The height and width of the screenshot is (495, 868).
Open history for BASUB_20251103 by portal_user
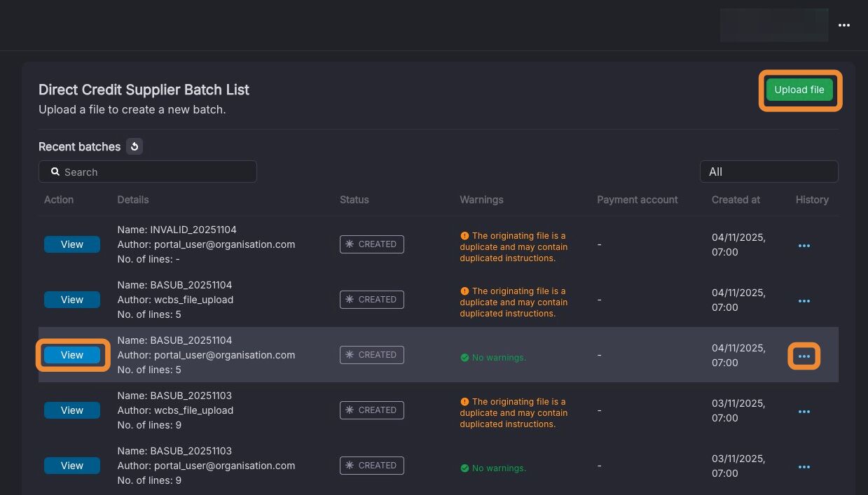(x=804, y=467)
